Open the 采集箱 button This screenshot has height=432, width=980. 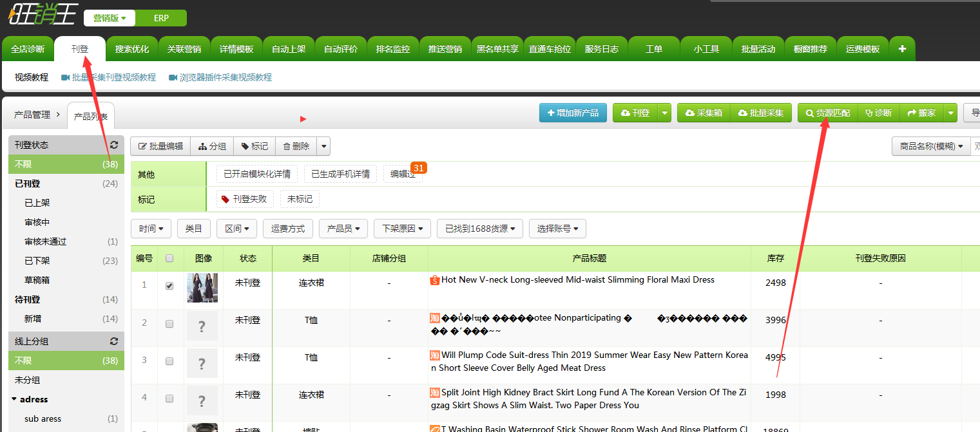click(x=704, y=113)
